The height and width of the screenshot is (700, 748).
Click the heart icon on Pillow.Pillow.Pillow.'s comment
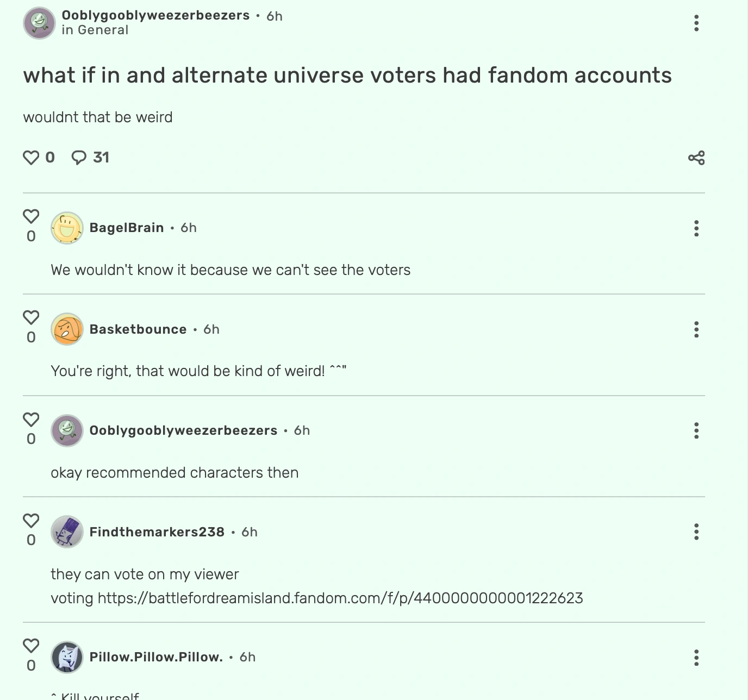pos(31,647)
